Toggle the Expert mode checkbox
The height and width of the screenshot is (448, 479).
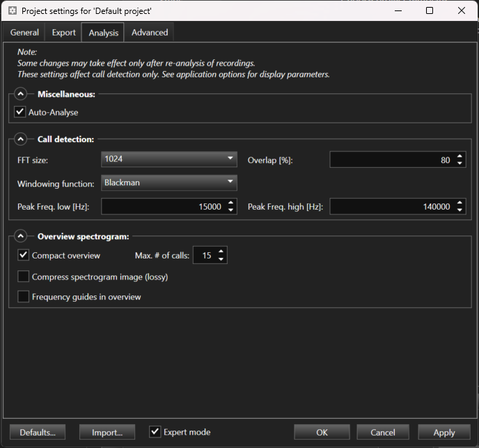[x=155, y=432]
